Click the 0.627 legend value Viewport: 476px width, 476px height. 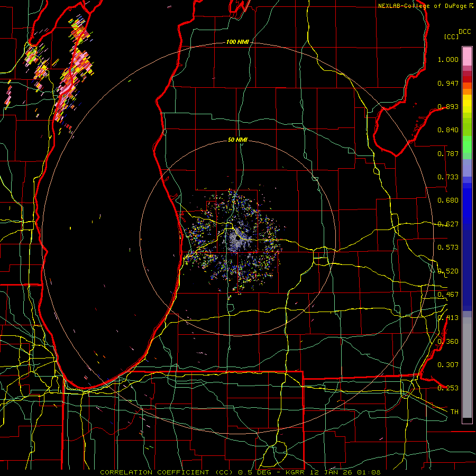(x=448, y=224)
